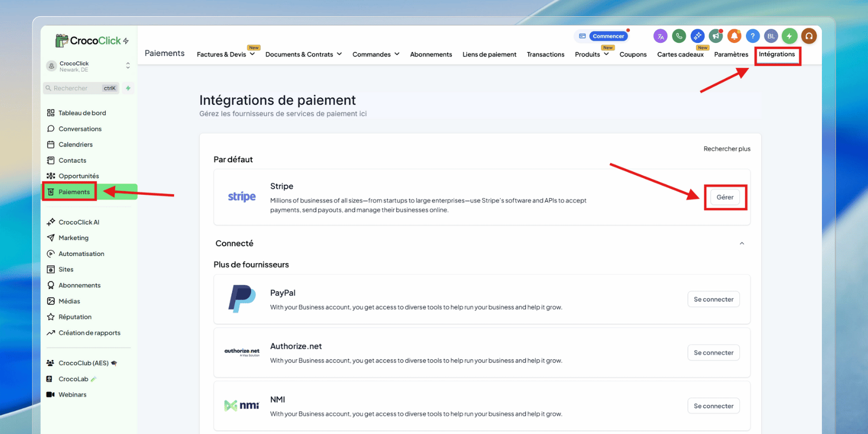This screenshot has height=434, width=868.
Task: Click the green quick-action bolt beside search
Action: tap(128, 88)
